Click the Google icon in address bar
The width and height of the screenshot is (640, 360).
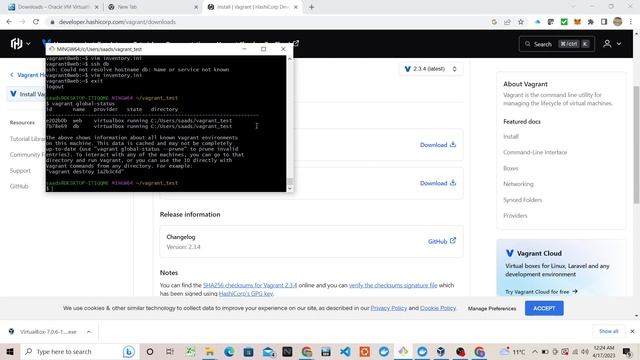click(x=494, y=22)
